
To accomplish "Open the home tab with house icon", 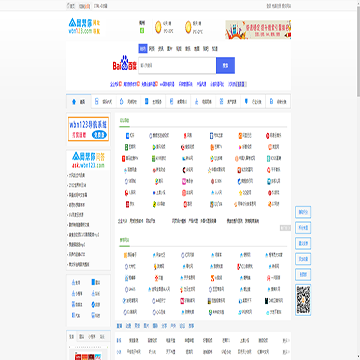I will click(79, 102).
